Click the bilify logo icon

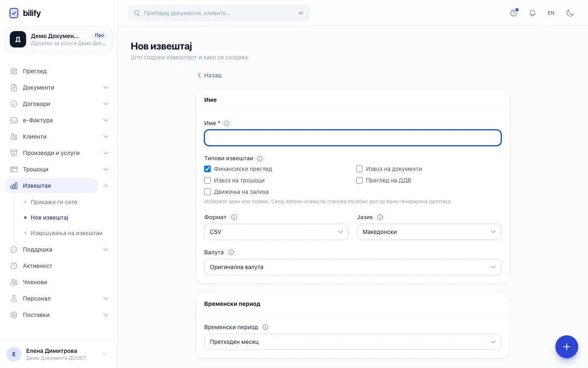pyautogui.click(x=14, y=13)
